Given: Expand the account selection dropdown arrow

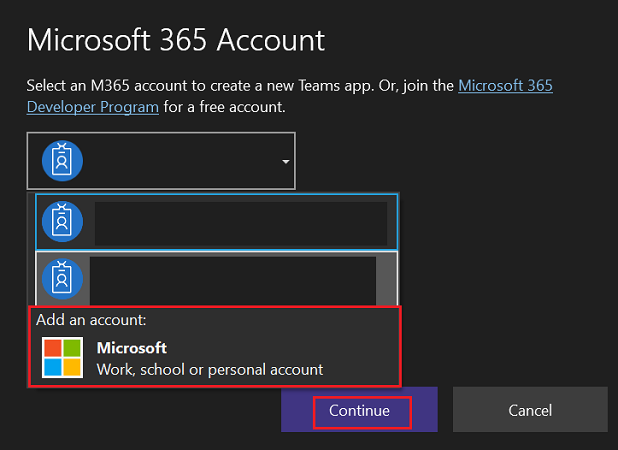Looking at the screenshot, I should point(286,162).
